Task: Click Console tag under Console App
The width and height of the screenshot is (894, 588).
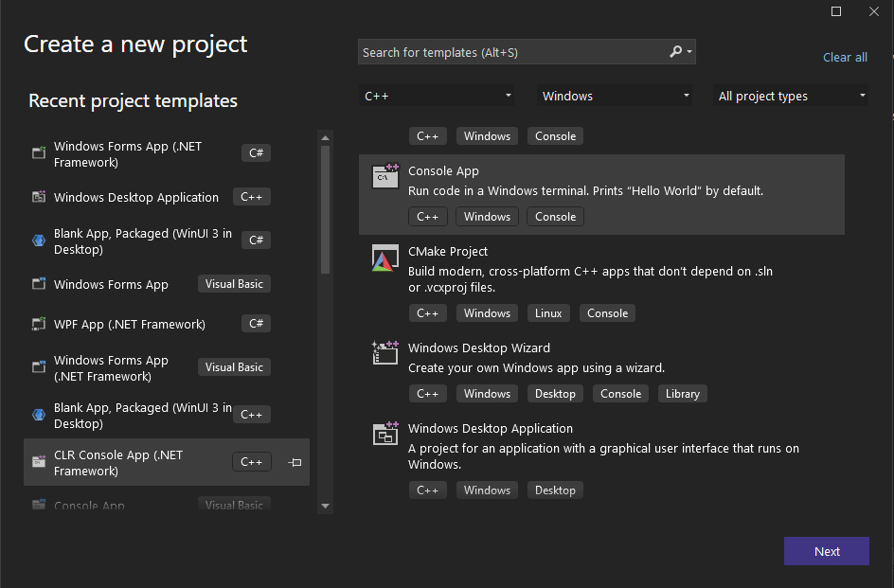Action: point(555,217)
